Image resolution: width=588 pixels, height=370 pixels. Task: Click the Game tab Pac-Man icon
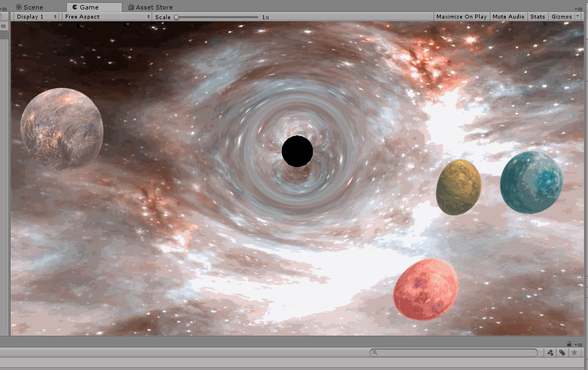(x=75, y=7)
